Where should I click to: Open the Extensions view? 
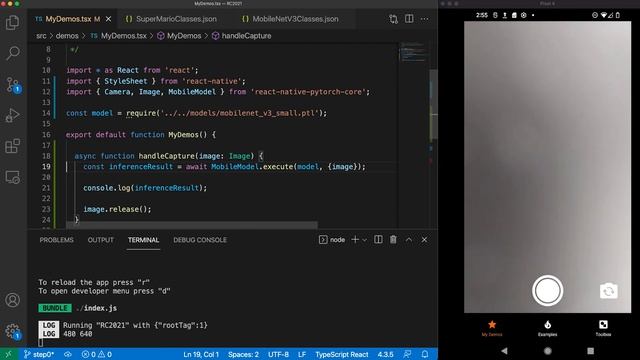pos(13,146)
